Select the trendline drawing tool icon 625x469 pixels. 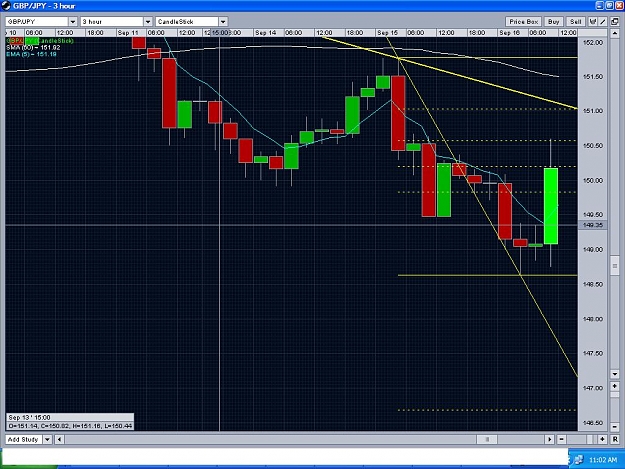[x=603, y=22]
